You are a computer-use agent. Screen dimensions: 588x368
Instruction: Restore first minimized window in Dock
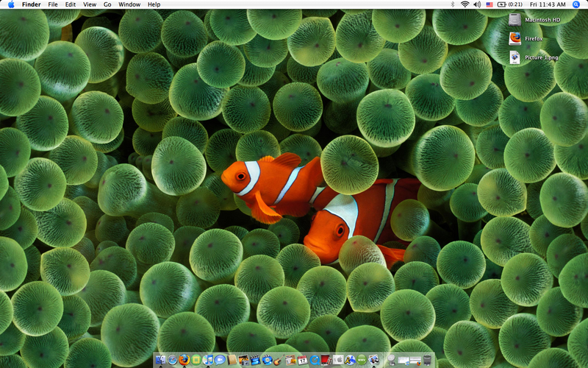coord(404,361)
